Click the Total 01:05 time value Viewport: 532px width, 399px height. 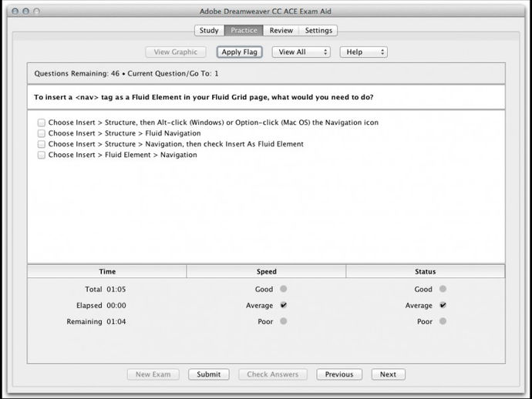click(116, 289)
